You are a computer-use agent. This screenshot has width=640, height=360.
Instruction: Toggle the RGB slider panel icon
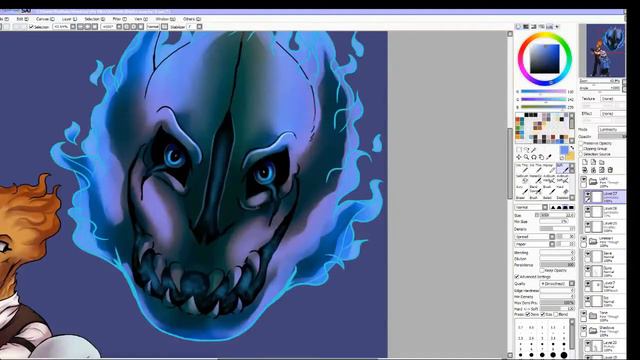coord(526,27)
